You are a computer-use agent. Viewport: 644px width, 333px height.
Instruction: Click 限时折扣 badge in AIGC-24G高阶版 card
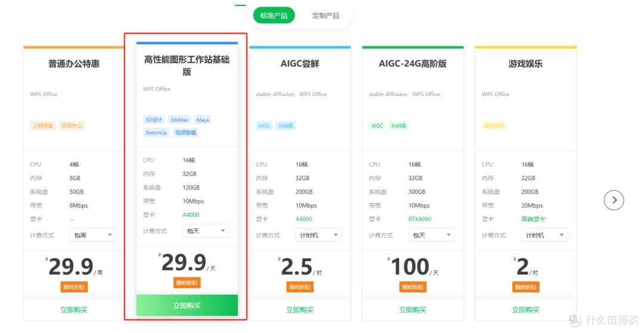[413, 287]
